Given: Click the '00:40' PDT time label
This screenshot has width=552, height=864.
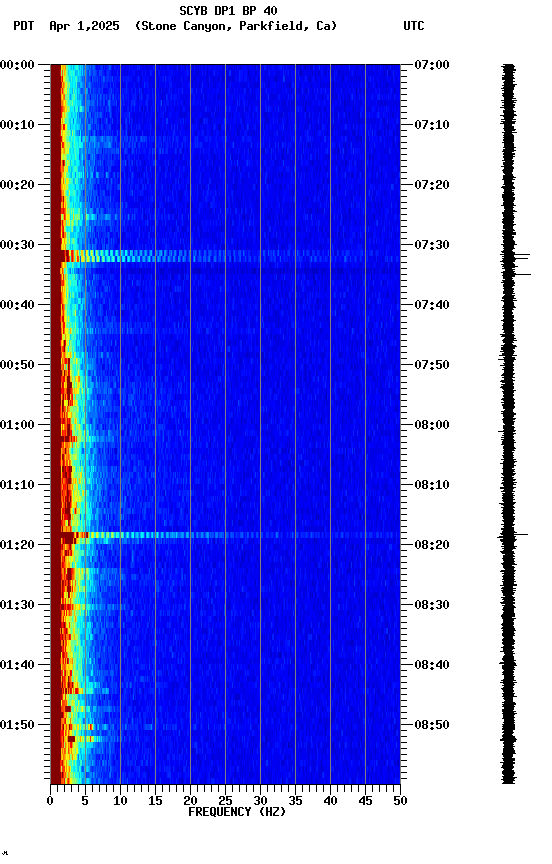Looking at the screenshot, I should [x=17, y=305].
